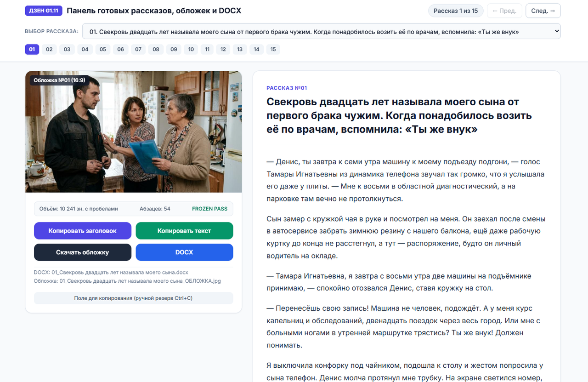Click the «Абзацев: 54» paragraph count

(155, 209)
